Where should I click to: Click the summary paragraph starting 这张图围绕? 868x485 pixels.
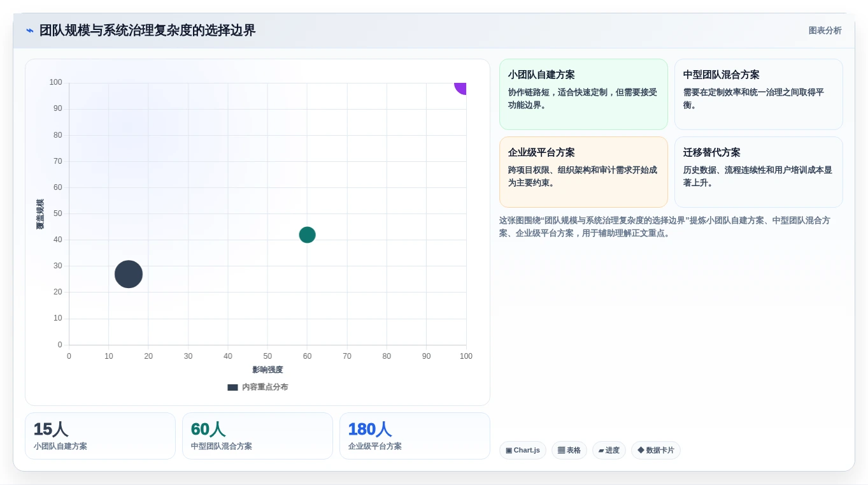coord(665,227)
